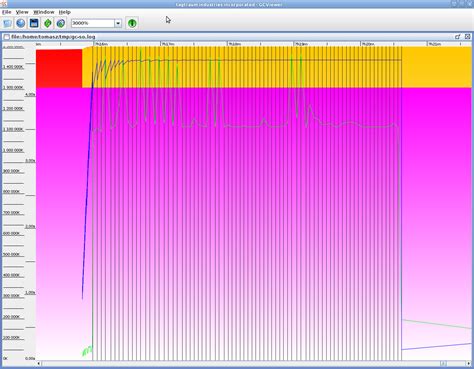The height and width of the screenshot is (369, 474).
Task: Click the Open URL globe icon
Action: pyautogui.click(x=21, y=23)
